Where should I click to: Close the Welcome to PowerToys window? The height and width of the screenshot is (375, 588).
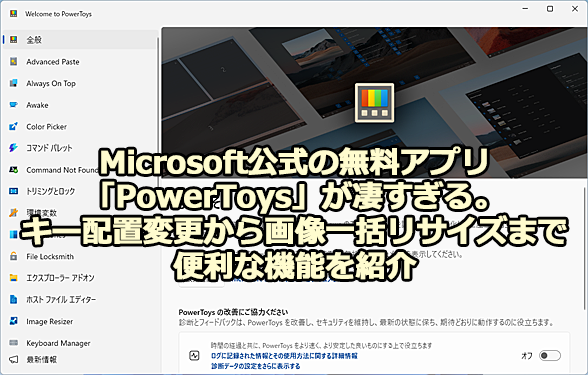point(575,9)
